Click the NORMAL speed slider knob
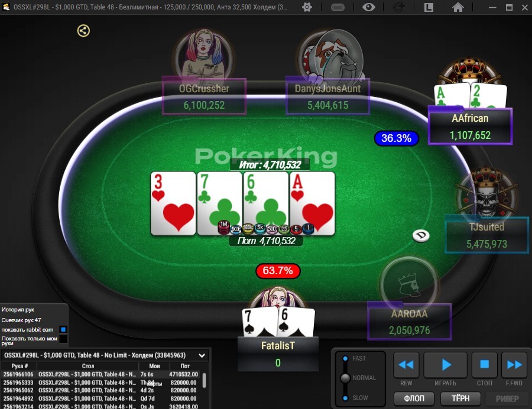 tap(345, 378)
